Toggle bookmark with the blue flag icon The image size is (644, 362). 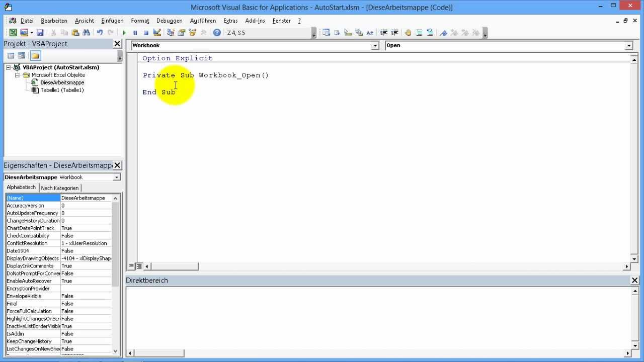pos(443,33)
